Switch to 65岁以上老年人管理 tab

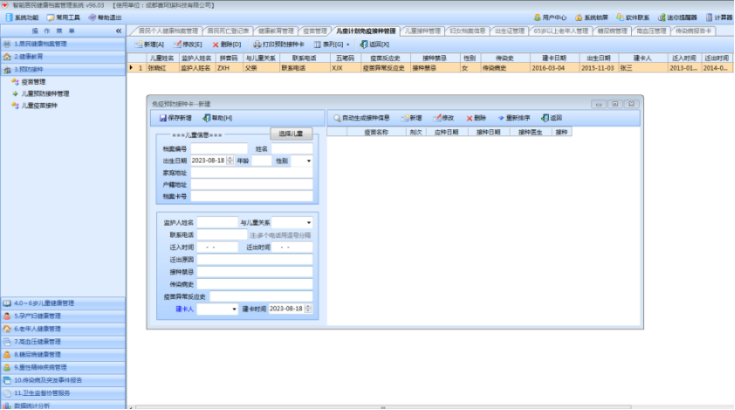561,31
